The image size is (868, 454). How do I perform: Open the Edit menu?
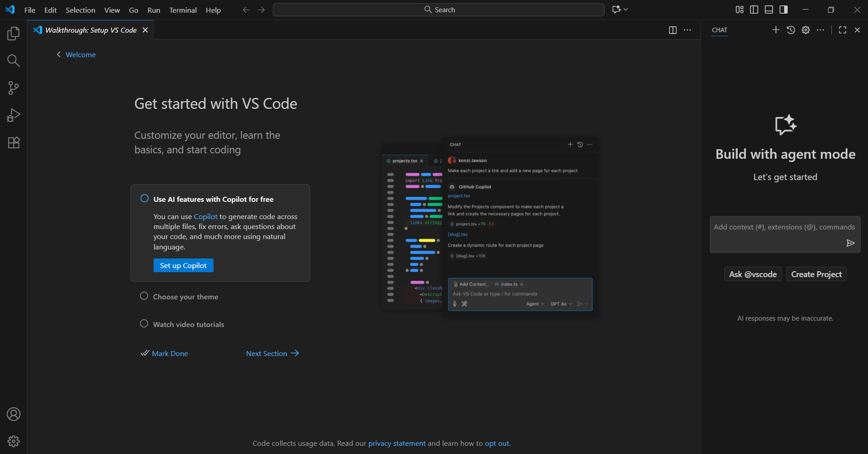click(50, 10)
